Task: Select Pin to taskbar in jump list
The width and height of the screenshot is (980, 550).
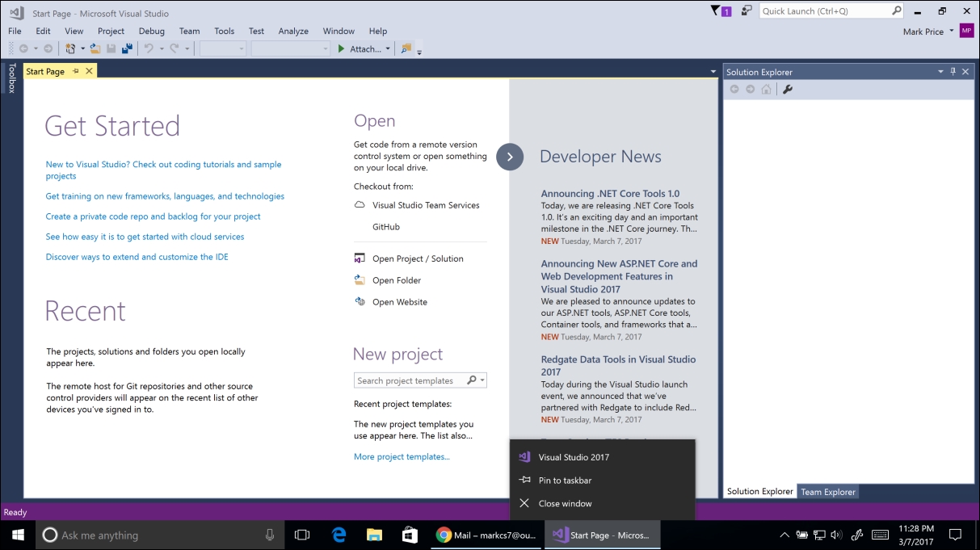Action: [603, 481]
